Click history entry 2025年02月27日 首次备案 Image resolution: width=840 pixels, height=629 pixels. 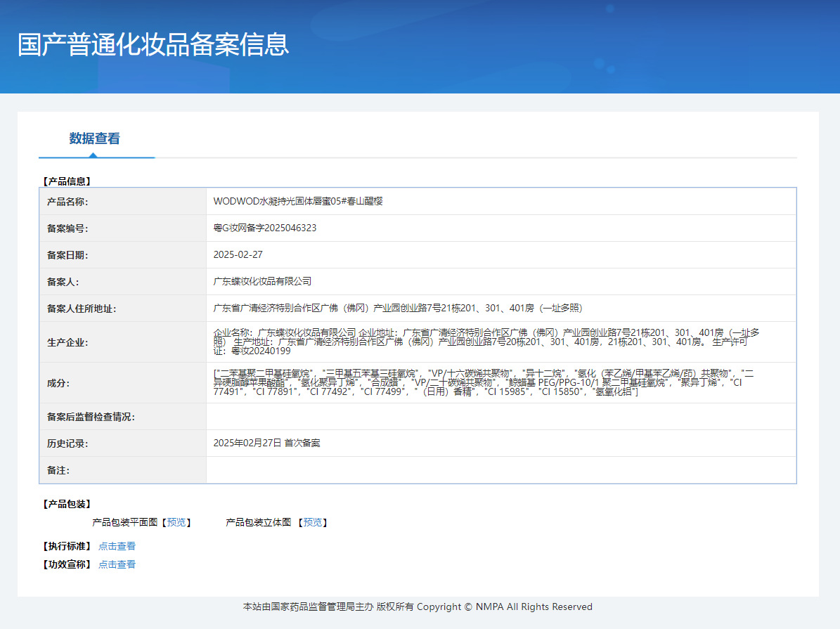pyautogui.click(x=267, y=443)
